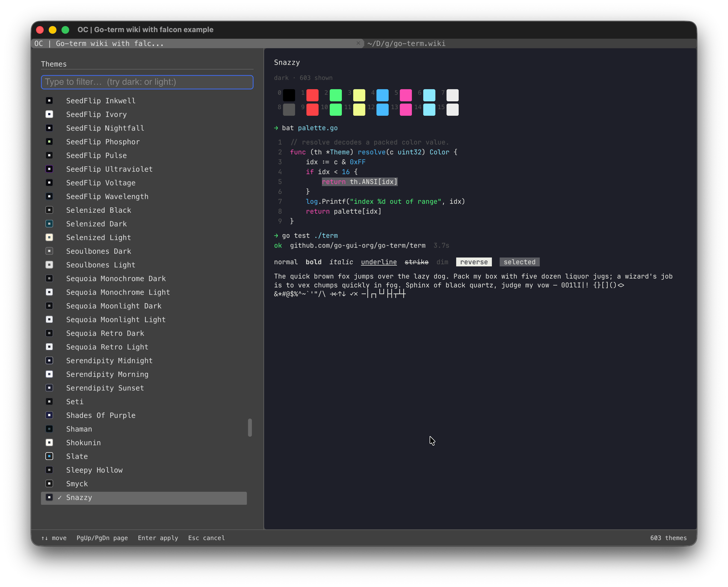Select the SeedFlip Pulse theme
728x587 pixels.
(x=144, y=156)
